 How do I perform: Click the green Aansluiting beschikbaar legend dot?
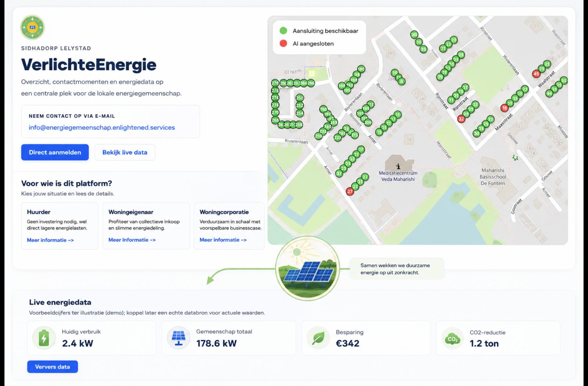pos(283,31)
